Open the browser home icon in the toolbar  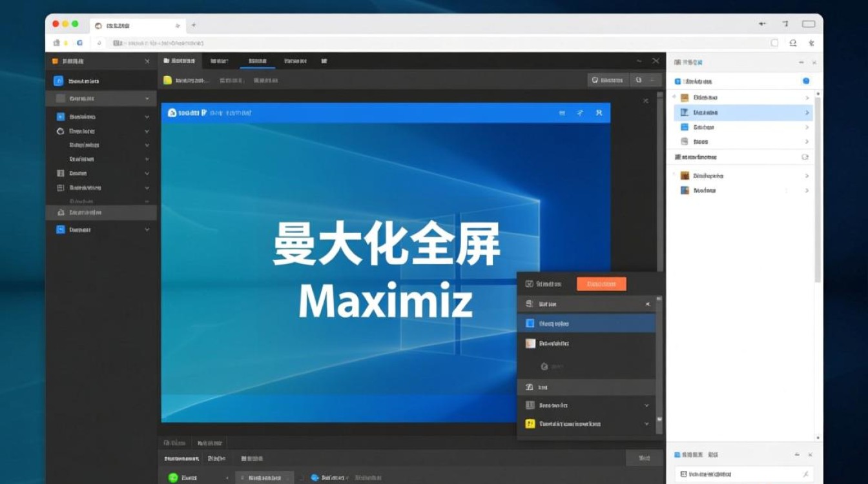[x=56, y=43]
